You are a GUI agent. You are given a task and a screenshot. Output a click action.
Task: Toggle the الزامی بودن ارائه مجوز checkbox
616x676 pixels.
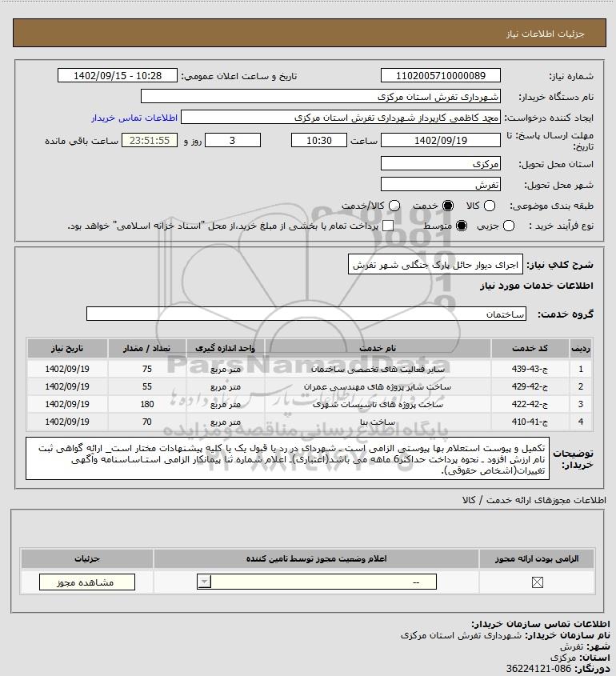537,582
